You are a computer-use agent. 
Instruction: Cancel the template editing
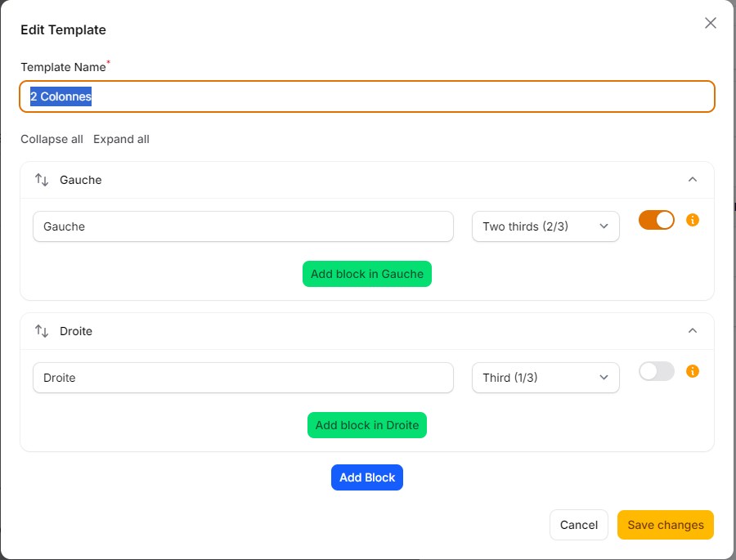point(579,525)
